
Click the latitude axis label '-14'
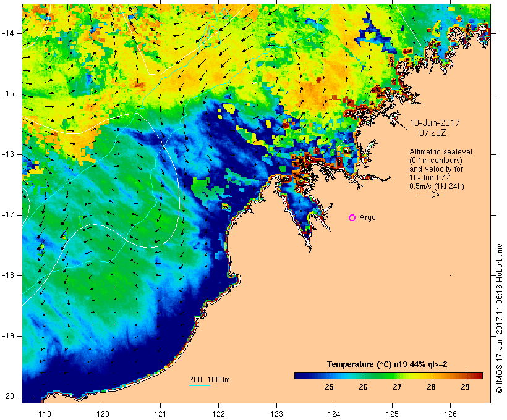click(x=7, y=33)
